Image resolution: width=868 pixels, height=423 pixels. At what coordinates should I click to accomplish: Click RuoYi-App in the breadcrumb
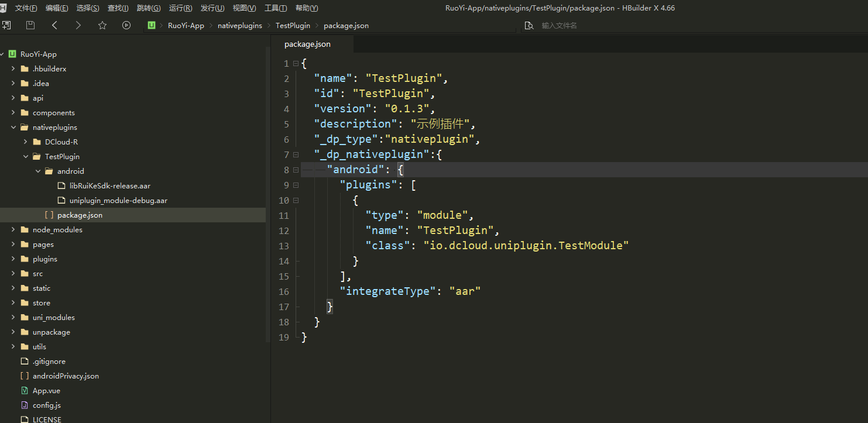coord(186,26)
